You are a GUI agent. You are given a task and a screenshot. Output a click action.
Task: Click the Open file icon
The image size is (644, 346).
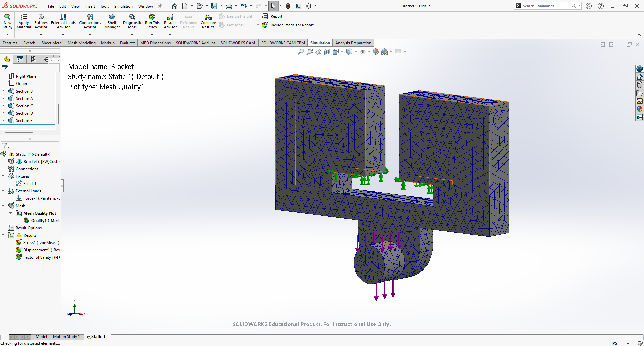coord(199,6)
